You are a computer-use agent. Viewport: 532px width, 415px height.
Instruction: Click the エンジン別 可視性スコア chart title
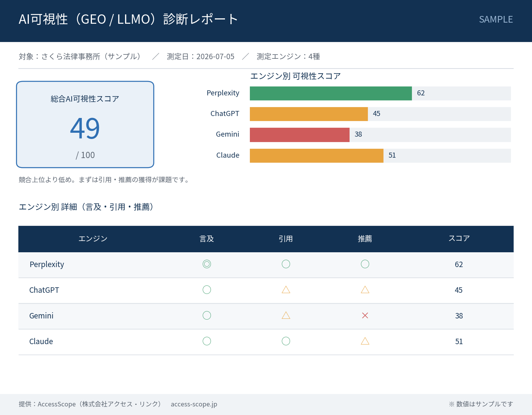click(x=295, y=76)
